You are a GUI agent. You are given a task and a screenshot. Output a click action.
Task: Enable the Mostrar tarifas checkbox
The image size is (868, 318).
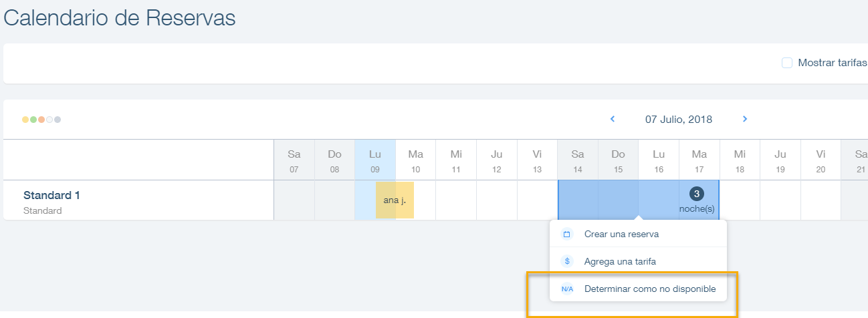pyautogui.click(x=787, y=63)
